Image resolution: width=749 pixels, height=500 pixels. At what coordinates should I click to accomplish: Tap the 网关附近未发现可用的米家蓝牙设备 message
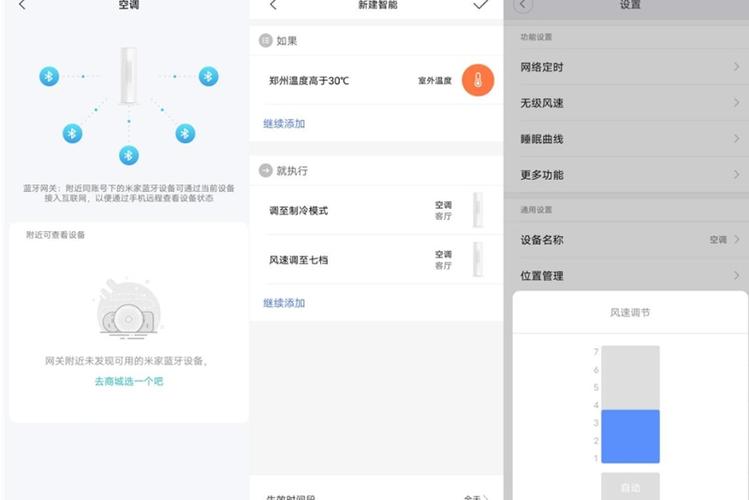click(x=127, y=361)
